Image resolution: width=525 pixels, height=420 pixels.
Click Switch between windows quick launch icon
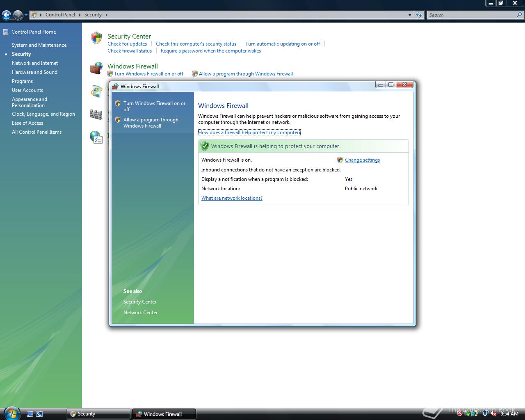point(39,414)
